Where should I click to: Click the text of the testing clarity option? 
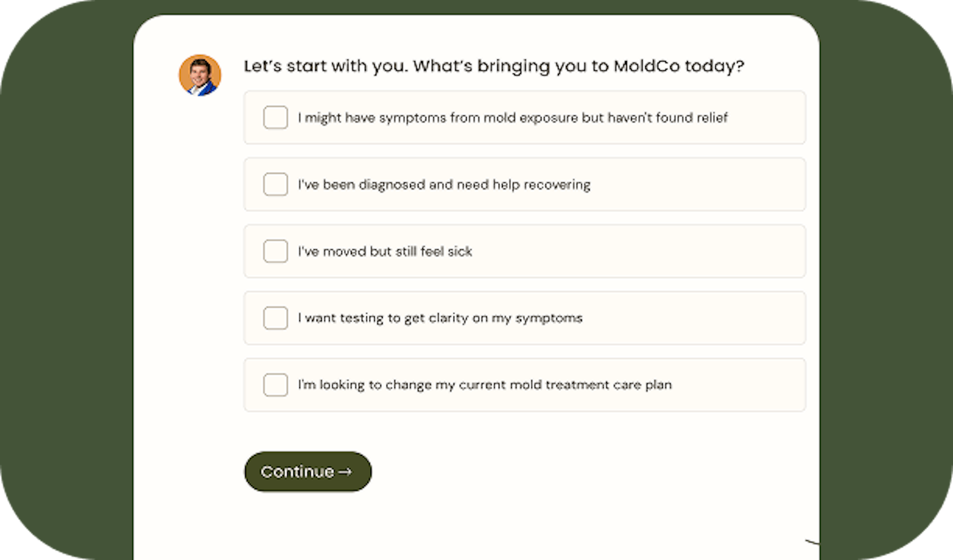tap(440, 318)
